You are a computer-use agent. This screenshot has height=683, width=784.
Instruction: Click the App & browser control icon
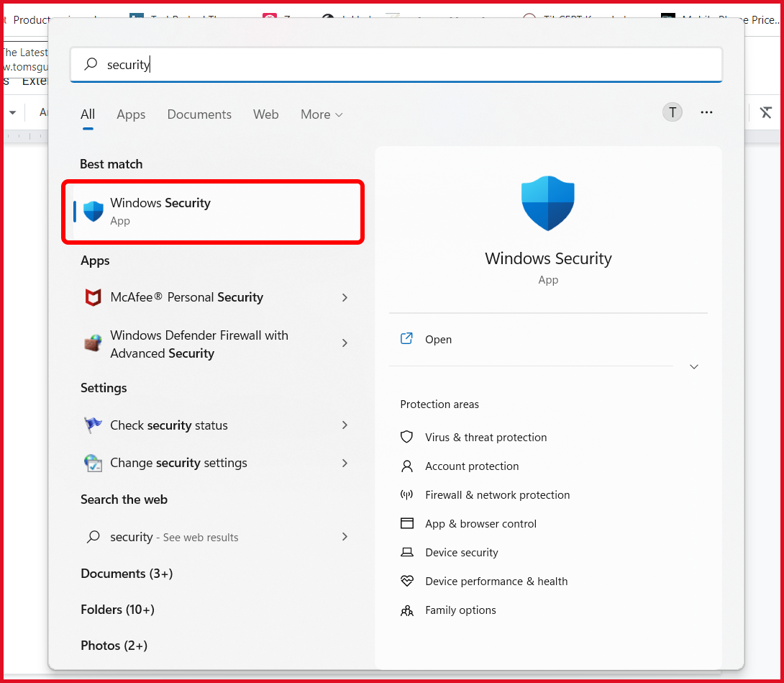(407, 523)
